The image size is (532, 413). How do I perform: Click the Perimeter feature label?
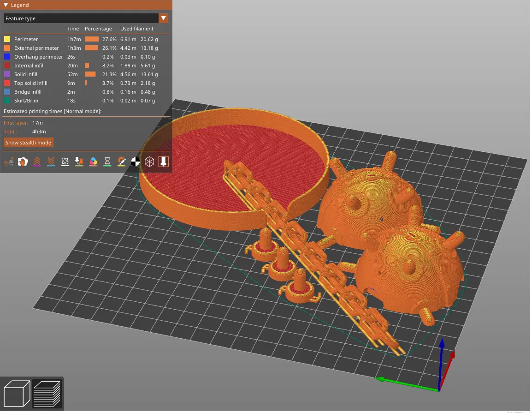26,39
